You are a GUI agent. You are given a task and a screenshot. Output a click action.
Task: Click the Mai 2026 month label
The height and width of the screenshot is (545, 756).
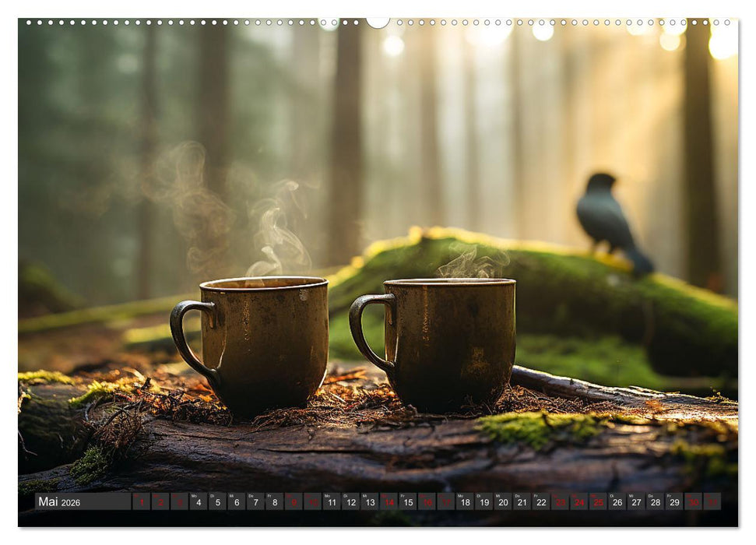pyautogui.click(x=60, y=502)
